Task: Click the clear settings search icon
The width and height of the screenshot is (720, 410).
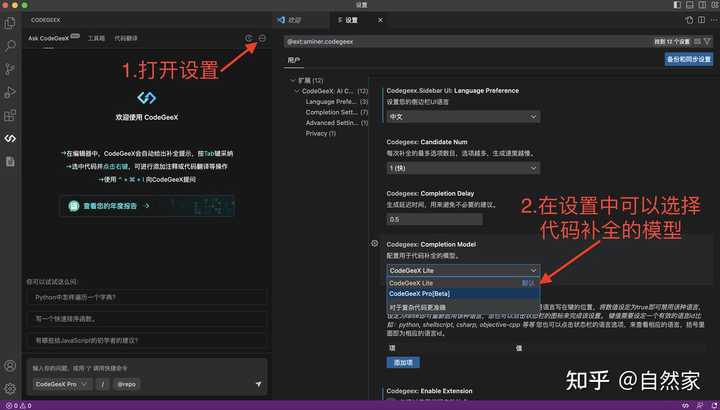Action: click(698, 41)
